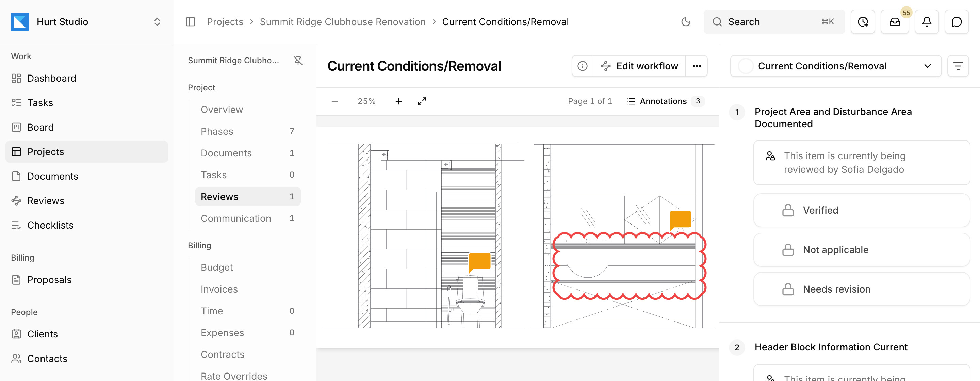Open Dashboard in sidebar
Viewport: 980px width, 381px height.
87,78
